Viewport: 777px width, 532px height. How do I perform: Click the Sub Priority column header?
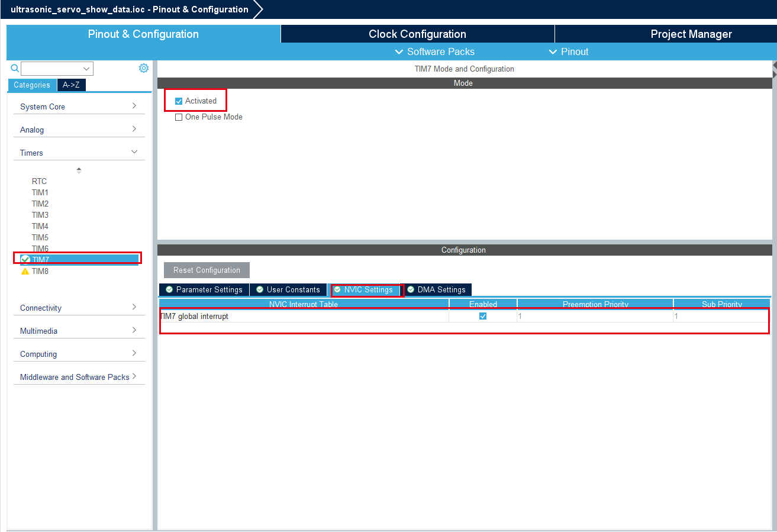722,304
